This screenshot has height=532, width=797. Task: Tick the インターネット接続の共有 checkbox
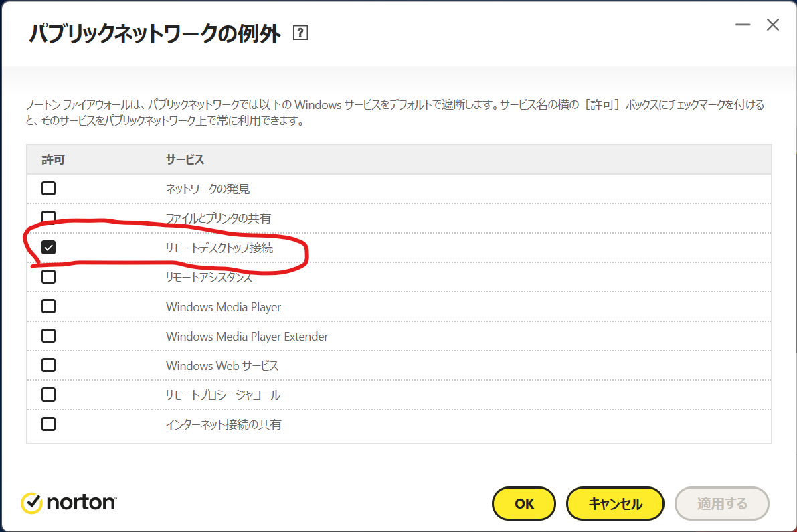[48, 424]
